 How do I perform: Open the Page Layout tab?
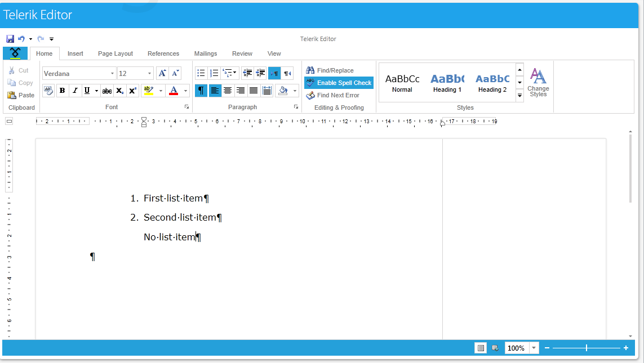(x=116, y=53)
